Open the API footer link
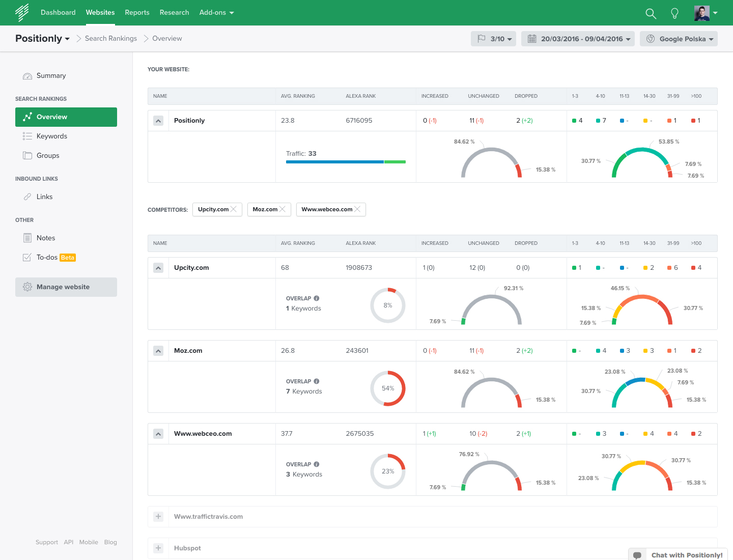733x560 pixels. pyautogui.click(x=69, y=542)
